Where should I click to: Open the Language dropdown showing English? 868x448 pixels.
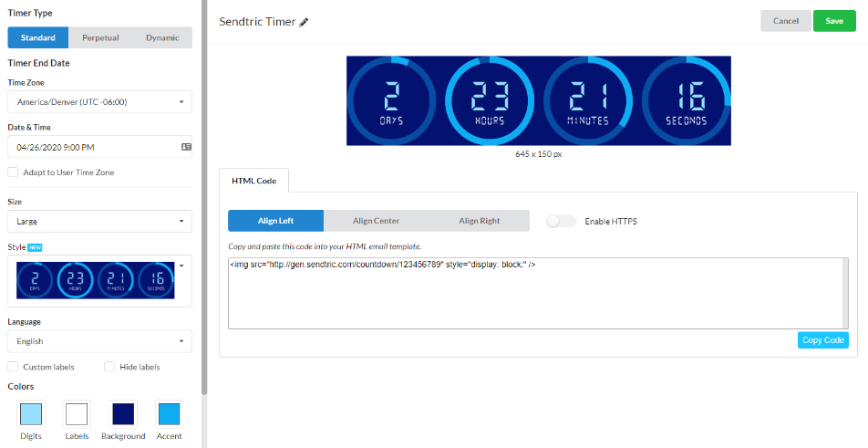click(x=99, y=341)
